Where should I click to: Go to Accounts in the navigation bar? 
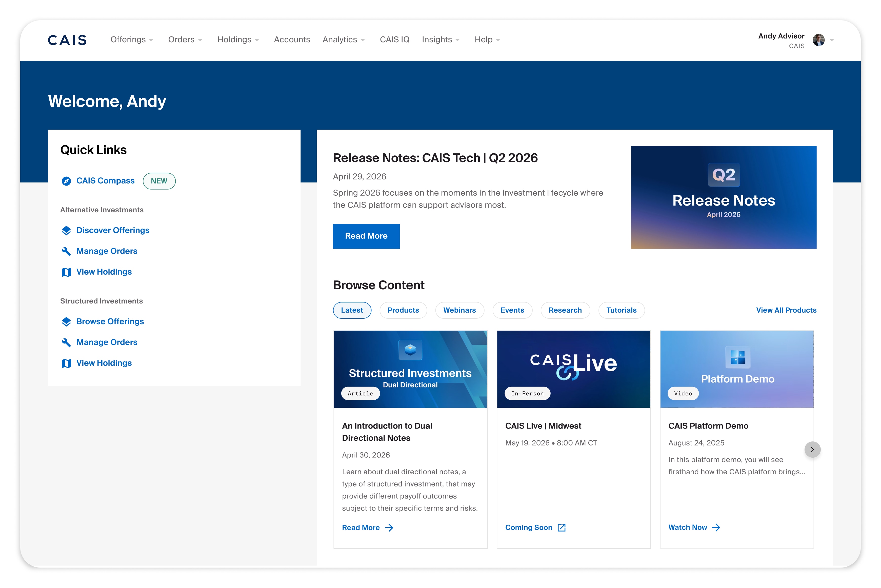pyautogui.click(x=292, y=40)
